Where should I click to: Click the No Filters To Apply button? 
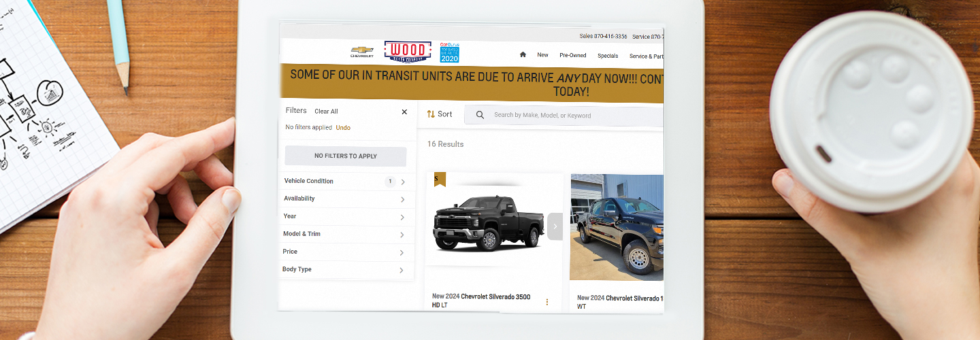coord(345,156)
